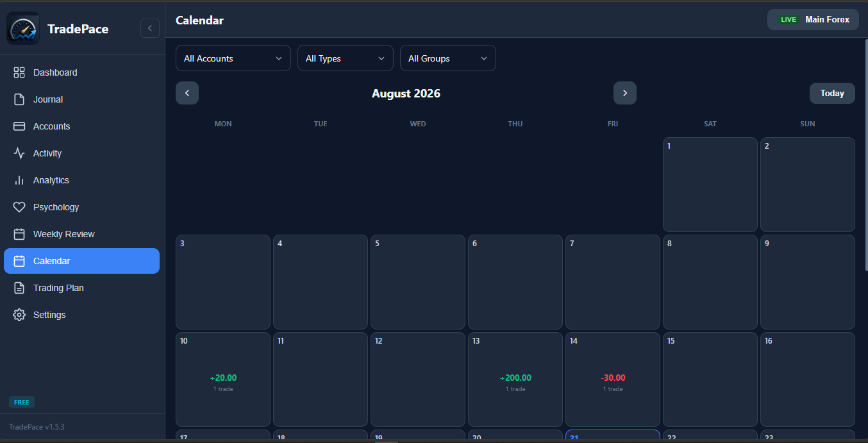Screen dimensions: 868x443
Task: Click the Psychology heart icon
Action: click(x=19, y=207)
